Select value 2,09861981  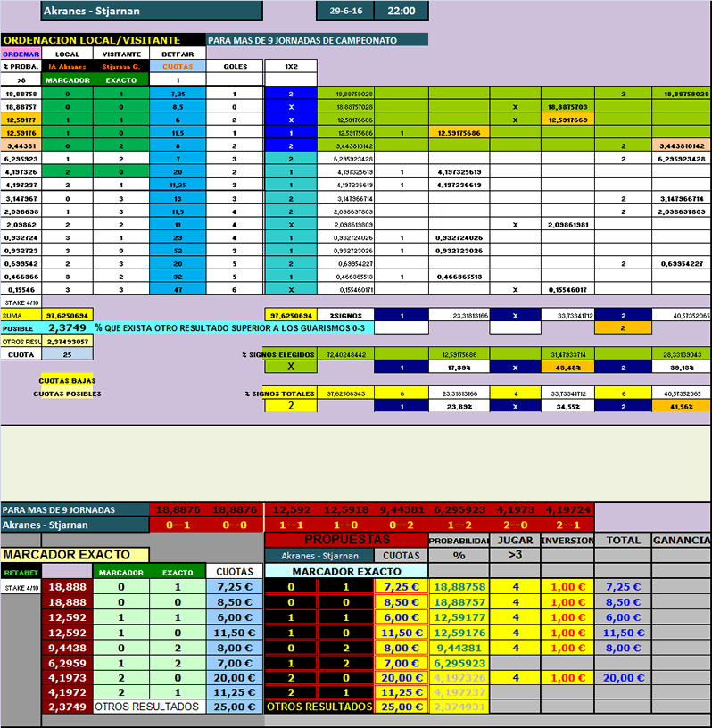pos(567,225)
